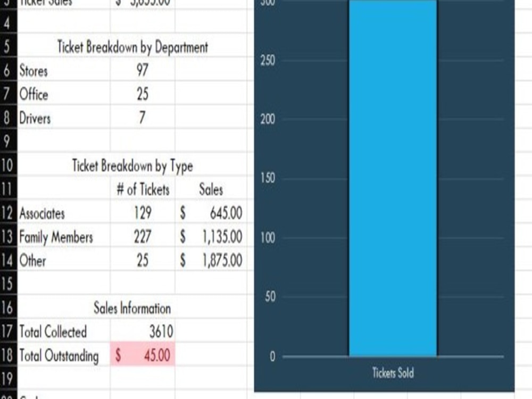Image resolution: width=532 pixels, height=399 pixels.
Task: Select the 'Drivers' label cell
Action: (64, 118)
